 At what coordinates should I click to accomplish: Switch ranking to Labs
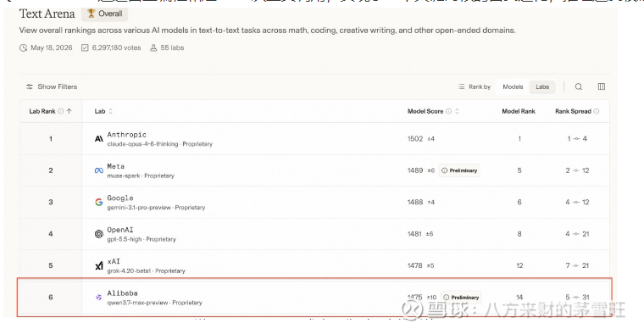pos(542,86)
